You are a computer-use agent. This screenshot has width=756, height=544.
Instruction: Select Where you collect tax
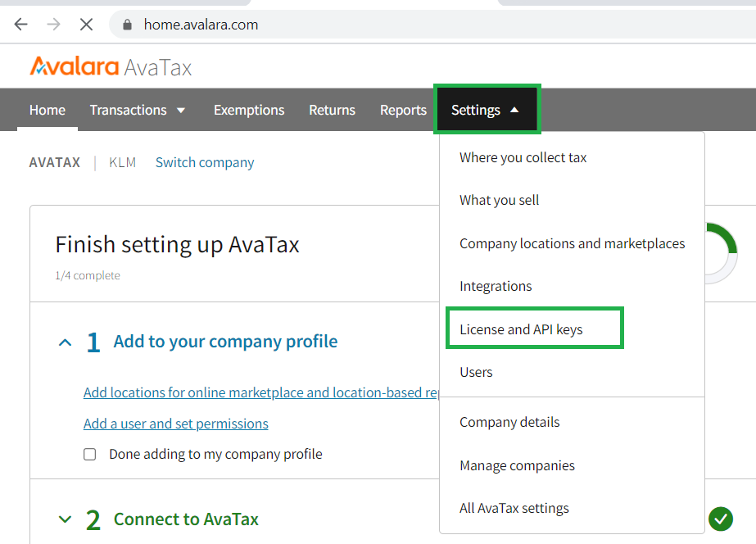pos(523,157)
